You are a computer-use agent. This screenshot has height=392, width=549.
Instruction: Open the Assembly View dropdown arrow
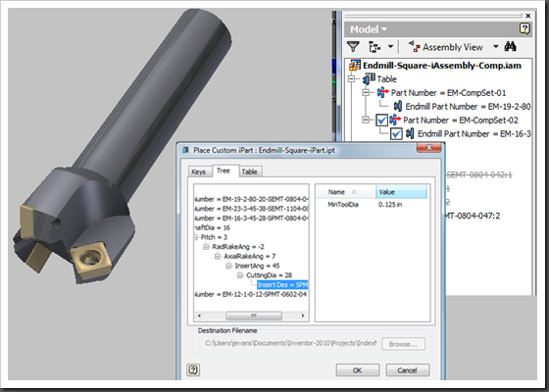496,47
